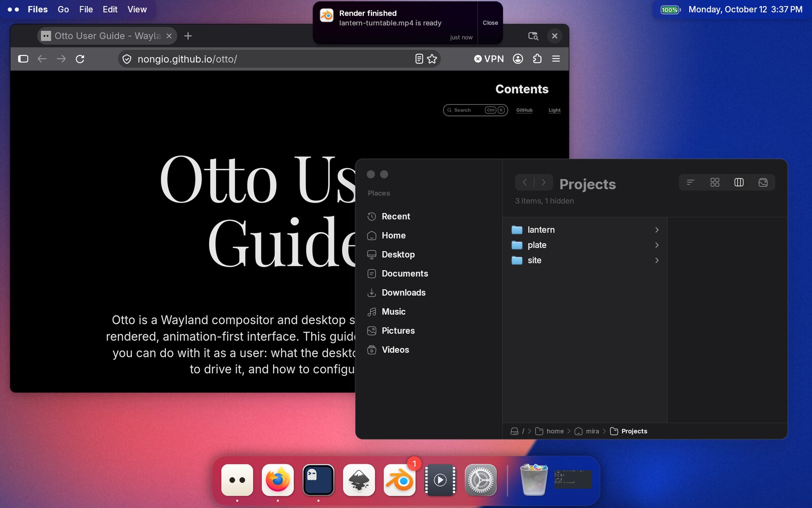Open the browser extensions puzzle icon
The image size is (812, 508).
point(537,59)
